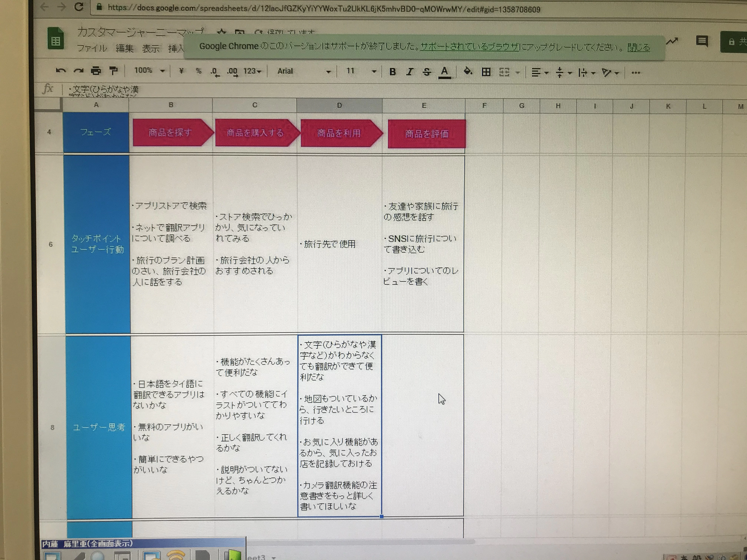Click the サポートされているブラウザ link
The image size is (747, 560).
[469, 47]
